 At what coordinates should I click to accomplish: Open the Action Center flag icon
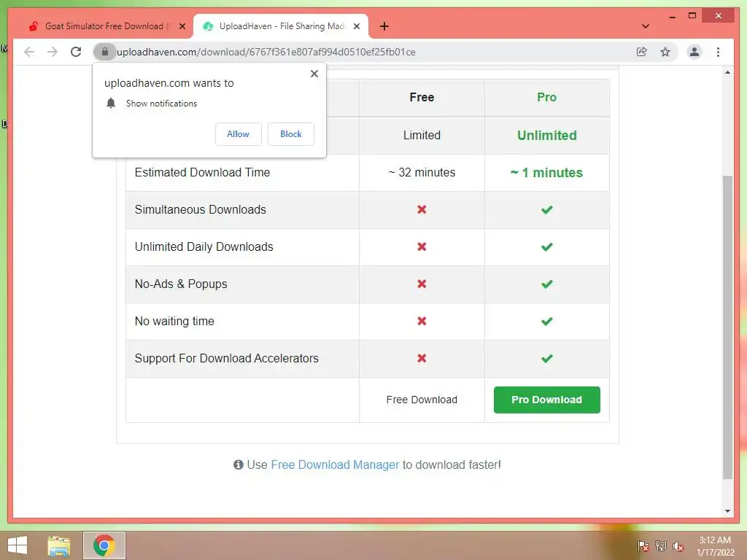(x=643, y=545)
